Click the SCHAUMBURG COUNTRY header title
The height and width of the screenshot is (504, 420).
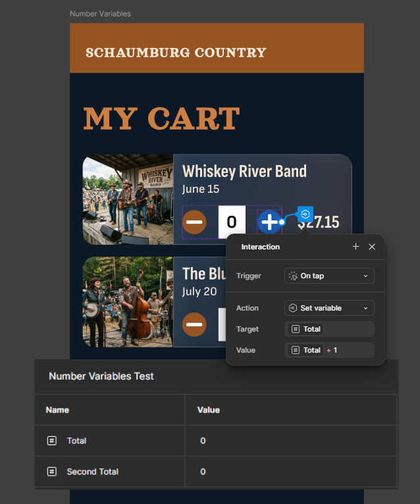coord(176,53)
